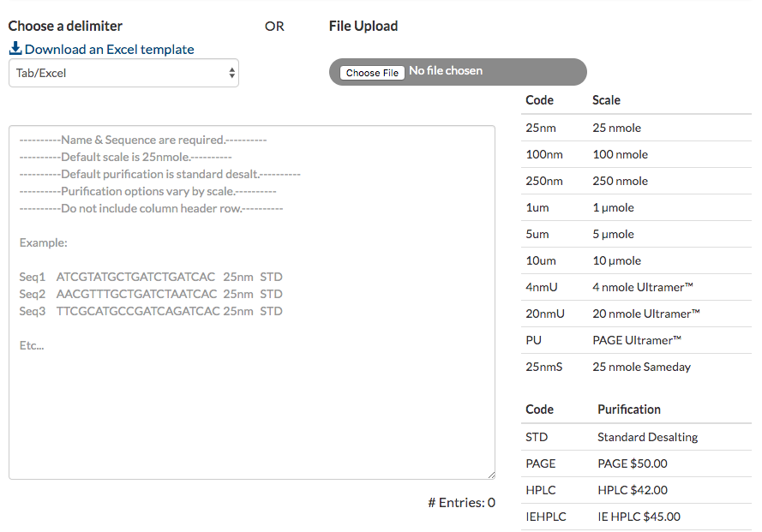Screen dimensions: 762x532
Task: Click the 100 nmole scale entry
Action: [x=620, y=154]
